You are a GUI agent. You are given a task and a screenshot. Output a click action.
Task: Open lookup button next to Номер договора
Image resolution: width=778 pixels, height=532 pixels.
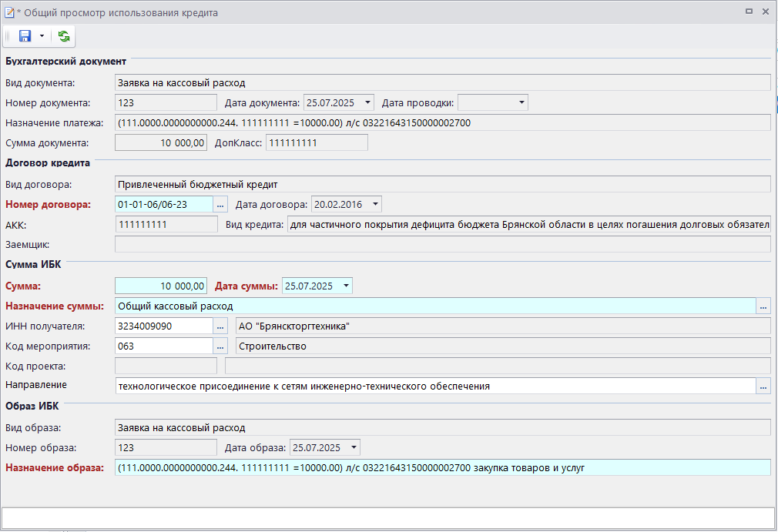(x=221, y=204)
